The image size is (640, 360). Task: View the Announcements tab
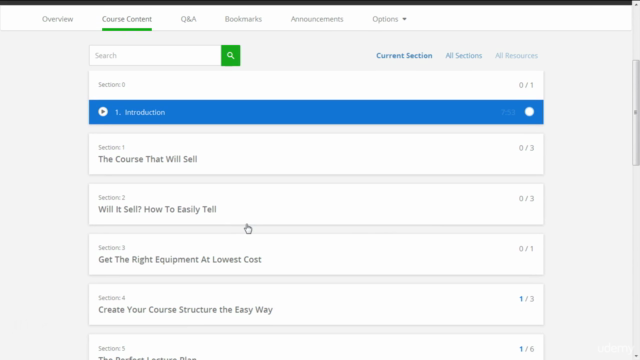click(x=317, y=19)
